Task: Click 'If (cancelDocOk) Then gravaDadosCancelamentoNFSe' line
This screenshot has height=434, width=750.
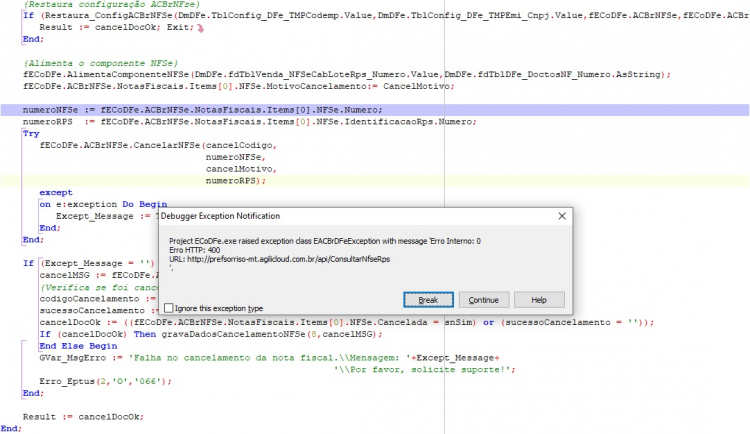Action: (x=211, y=334)
